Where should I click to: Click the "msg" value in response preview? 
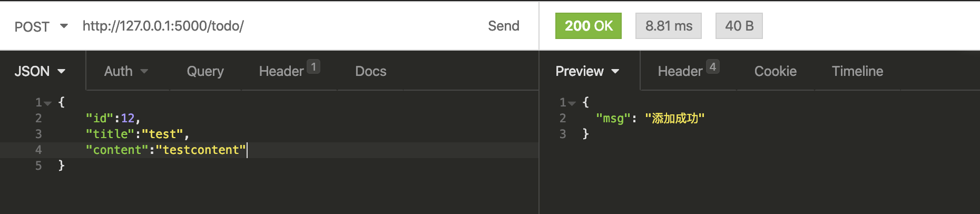(674, 119)
